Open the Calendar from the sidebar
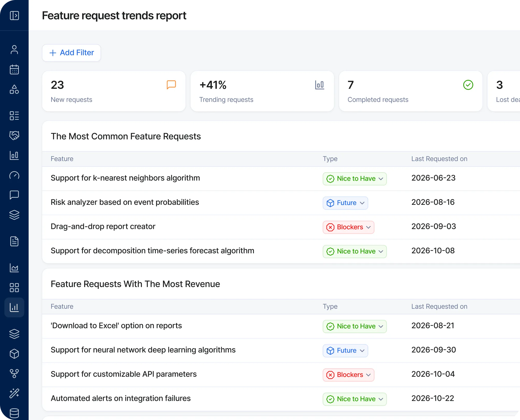This screenshot has width=520, height=420. tap(15, 69)
